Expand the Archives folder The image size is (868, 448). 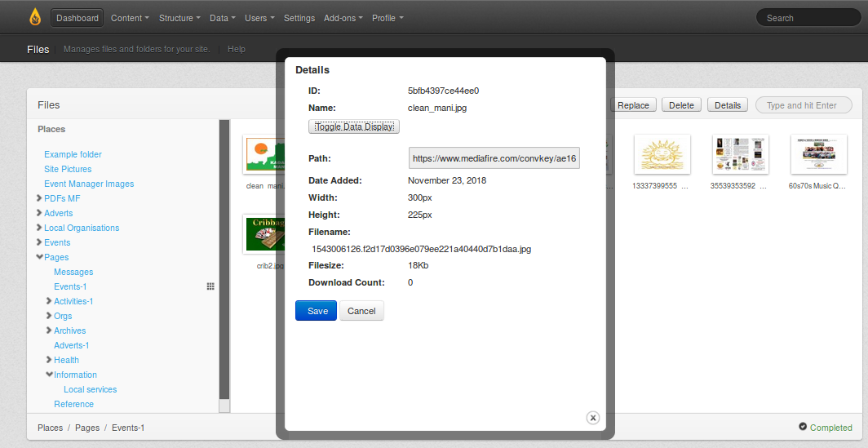49,330
